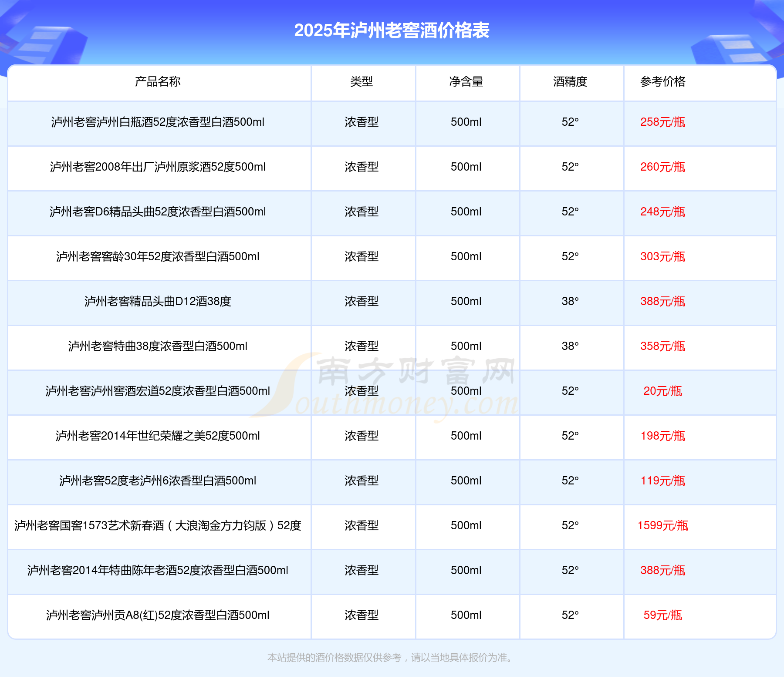Click the 1599元/瓶 price
The width and height of the screenshot is (784, 679).
(662, 526)
